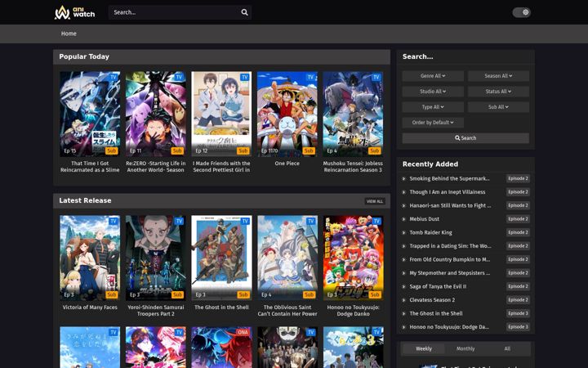
Task: Click the VIEW ALL button in Latest Release
Action: (375, 201)
